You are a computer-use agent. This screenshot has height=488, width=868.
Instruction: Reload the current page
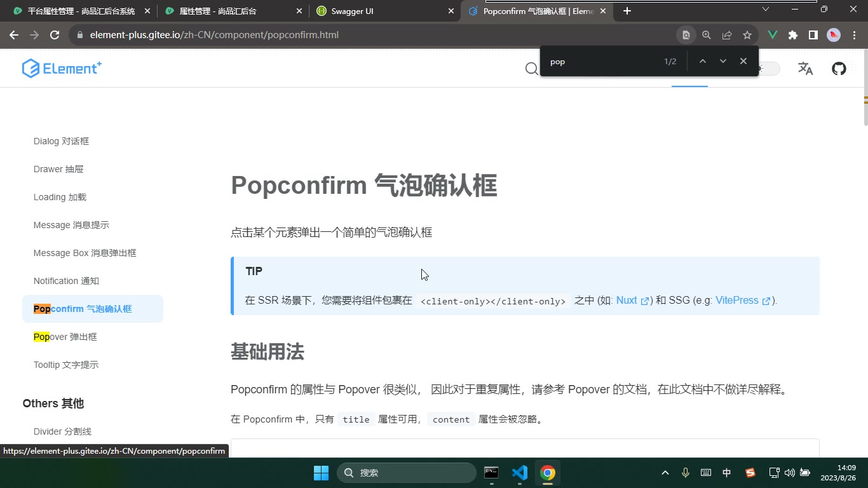click(55, 35)
